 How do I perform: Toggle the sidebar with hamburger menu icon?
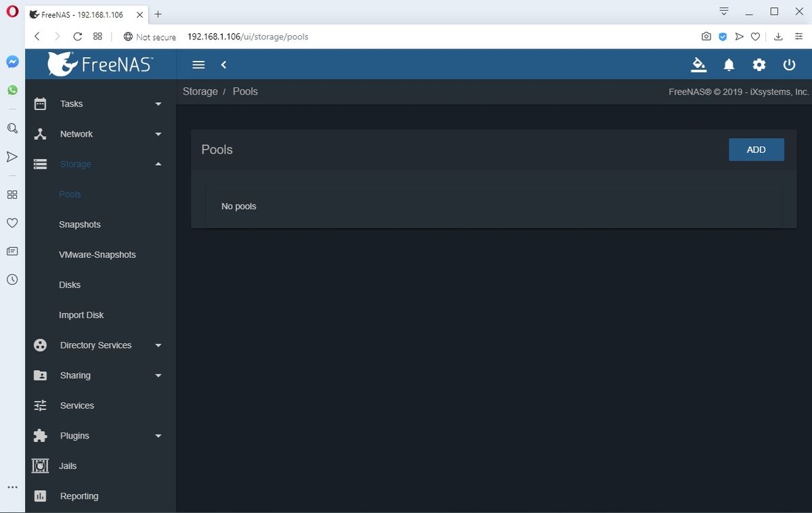[198, 64]
